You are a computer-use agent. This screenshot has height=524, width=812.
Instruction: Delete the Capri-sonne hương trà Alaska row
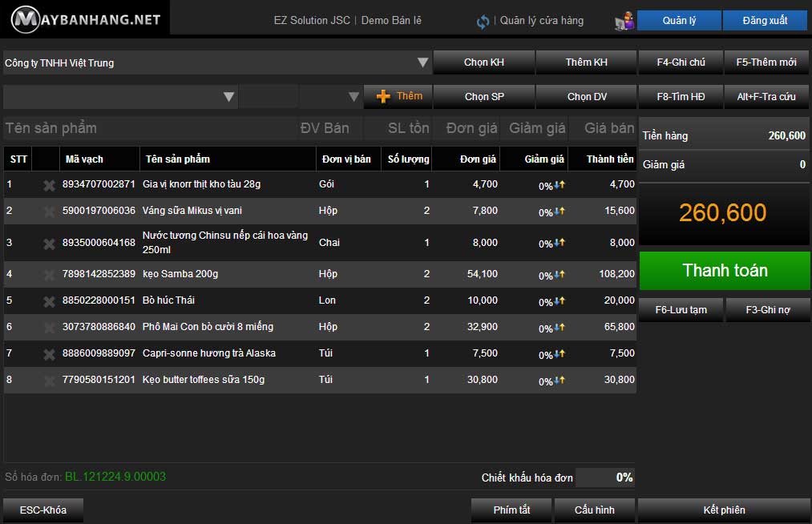pyautogui.click(x=49, y=354)
